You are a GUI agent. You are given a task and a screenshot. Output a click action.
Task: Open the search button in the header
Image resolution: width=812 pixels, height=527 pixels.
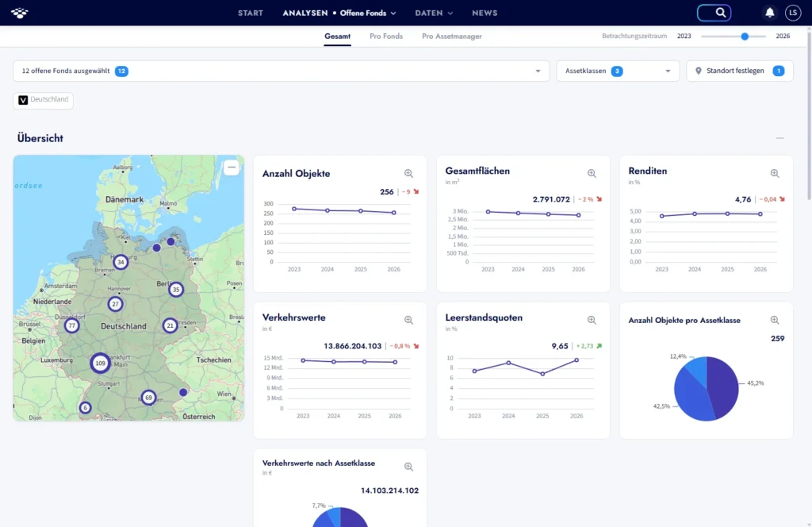tap(714, 13)
